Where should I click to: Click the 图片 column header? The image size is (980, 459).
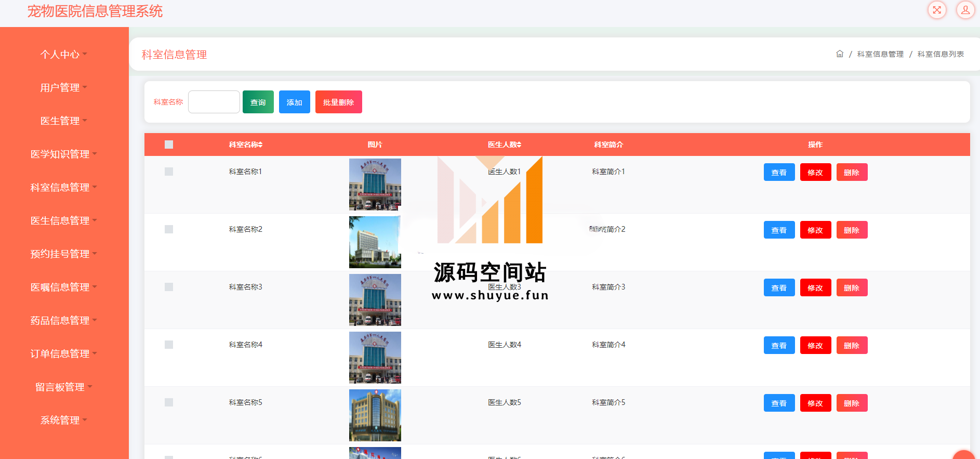pyautogui.click(x=375, y=145)
